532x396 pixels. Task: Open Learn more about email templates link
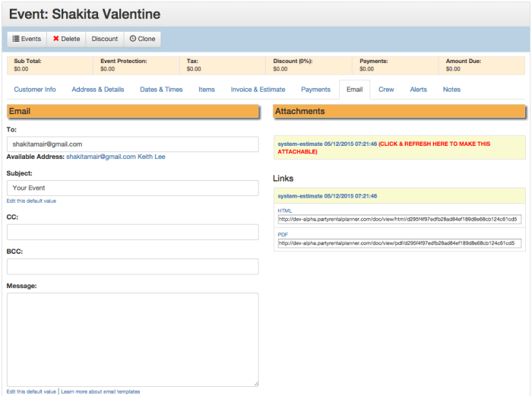(x=100, y=391)
